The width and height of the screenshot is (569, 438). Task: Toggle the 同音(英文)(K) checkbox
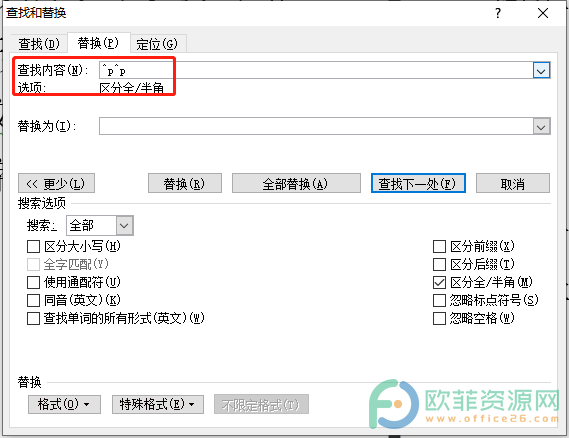[x=33, y=300]
